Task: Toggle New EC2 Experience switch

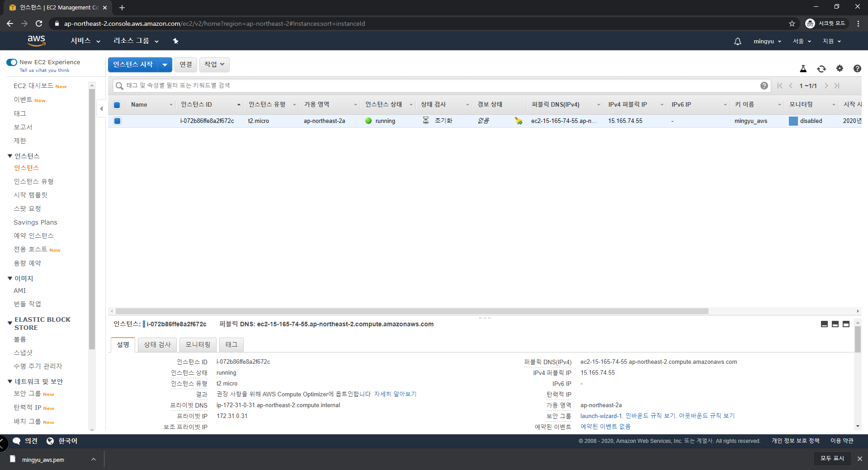Action: coord(12,62)
